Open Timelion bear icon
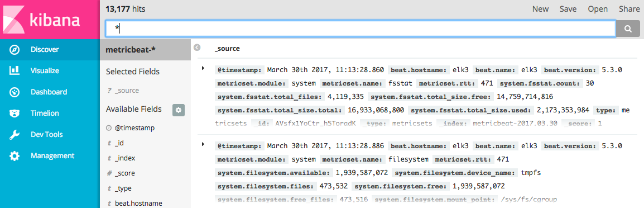This screenshot has height=208, width=644. point(15,114)
